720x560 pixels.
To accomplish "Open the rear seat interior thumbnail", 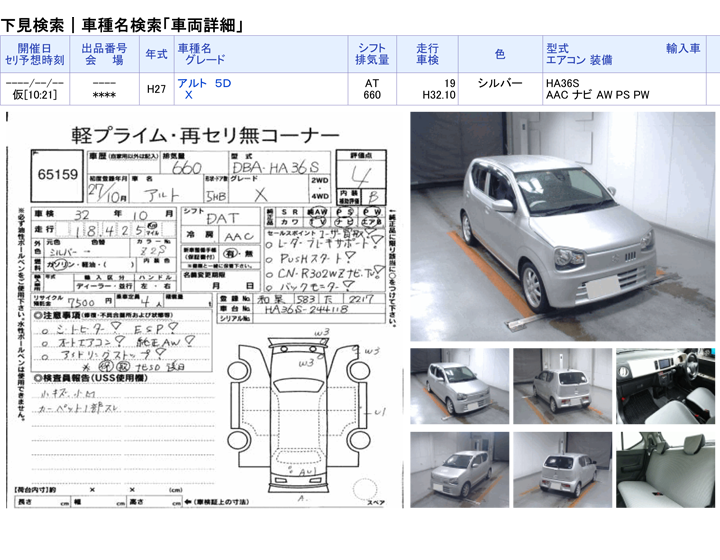I will point(665,470).
